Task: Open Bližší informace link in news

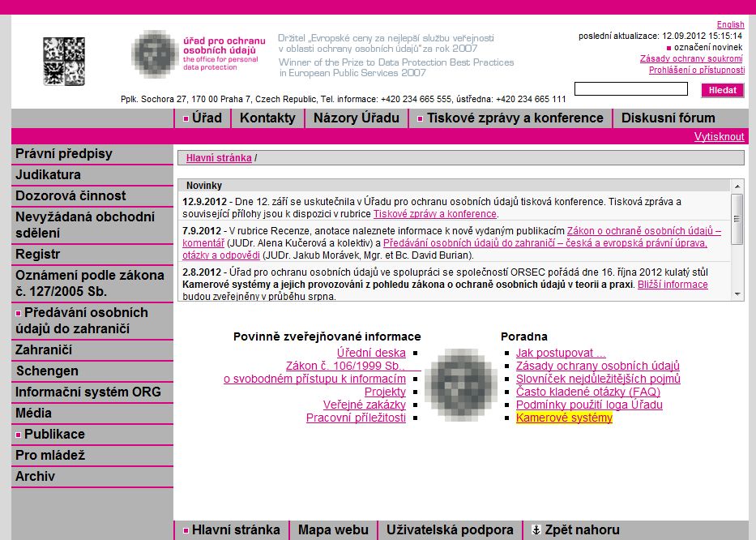Action: pyautogui.click(x=673, y=285)
